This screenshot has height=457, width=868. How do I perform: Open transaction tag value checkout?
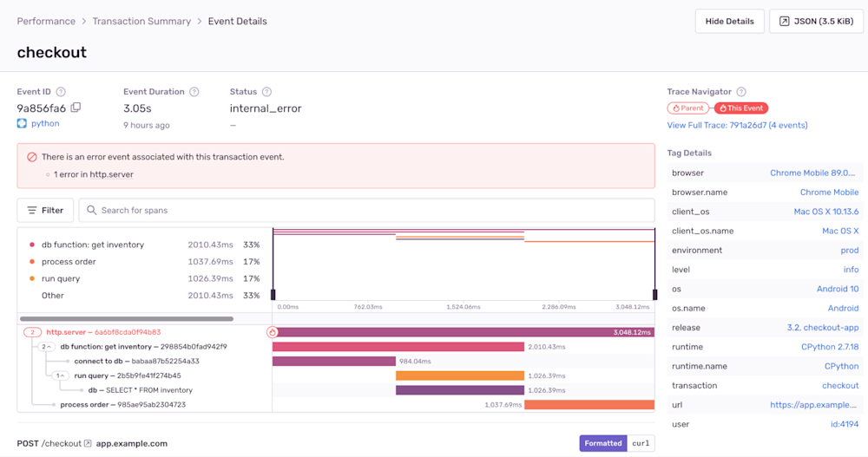840,386
